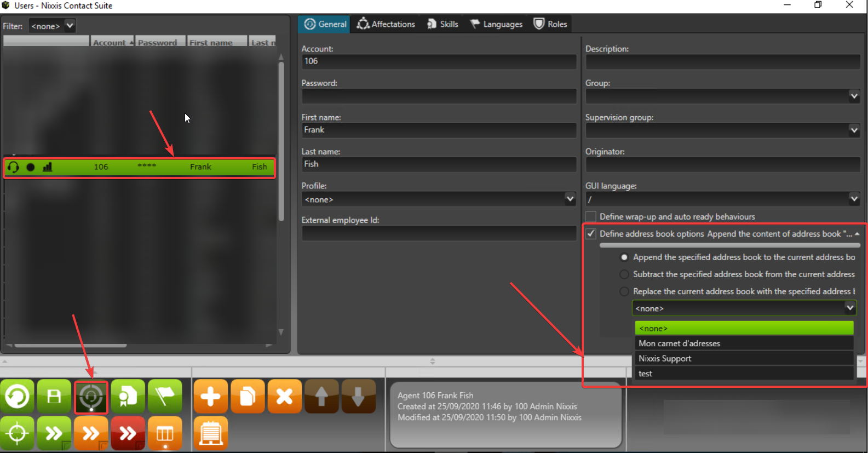Screen dimensions: 868x453
Task: Click the orange X delete button
Action: pos(285,396)
